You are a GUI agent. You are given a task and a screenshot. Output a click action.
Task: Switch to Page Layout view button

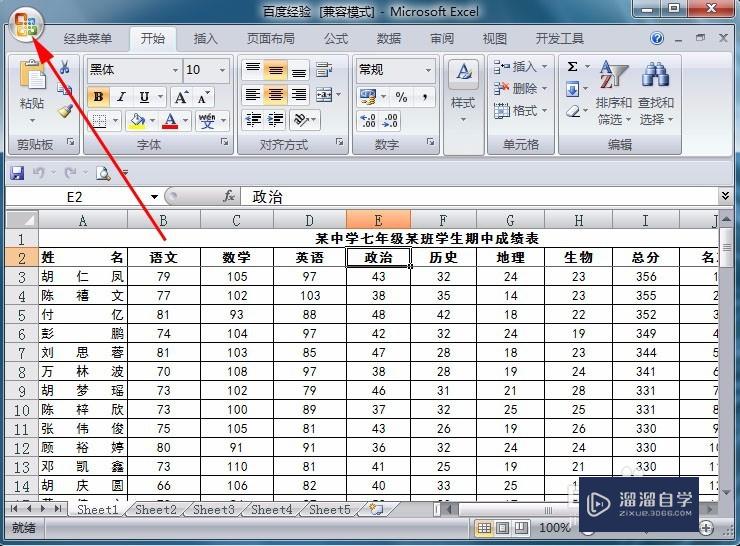tap(503, 528)
